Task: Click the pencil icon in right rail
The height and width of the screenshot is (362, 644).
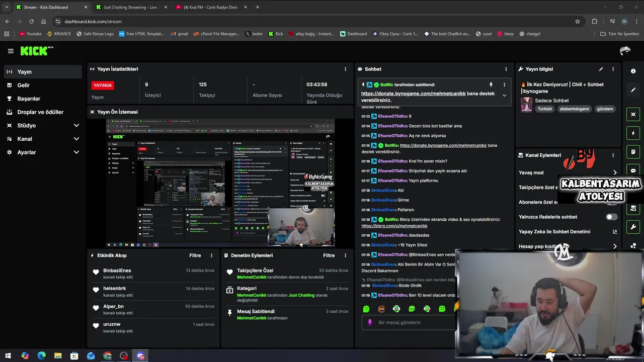Action: click(633, 89)
